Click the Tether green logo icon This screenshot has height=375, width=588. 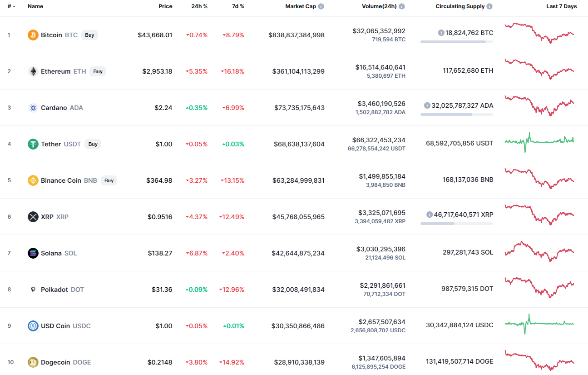[33, 144]
